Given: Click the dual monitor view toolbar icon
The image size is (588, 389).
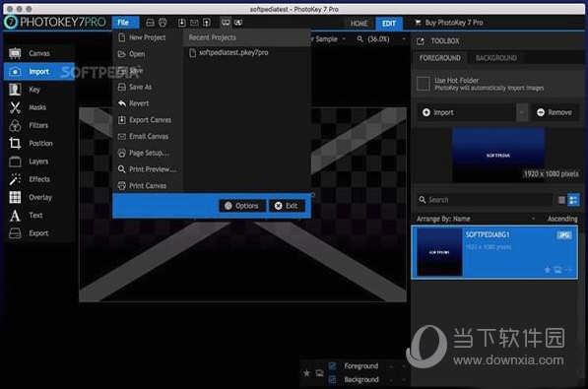Looking at the screenshot, I should coord(238,23).
